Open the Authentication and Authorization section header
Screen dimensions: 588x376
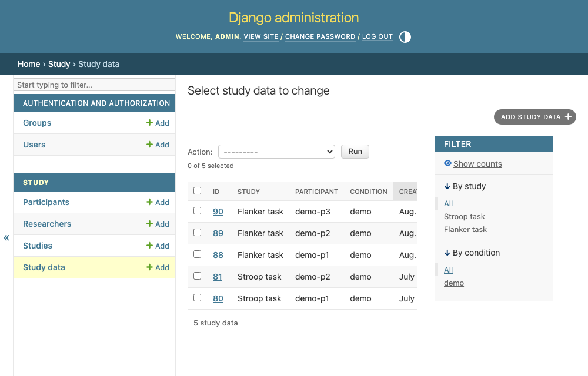[96, 103]
